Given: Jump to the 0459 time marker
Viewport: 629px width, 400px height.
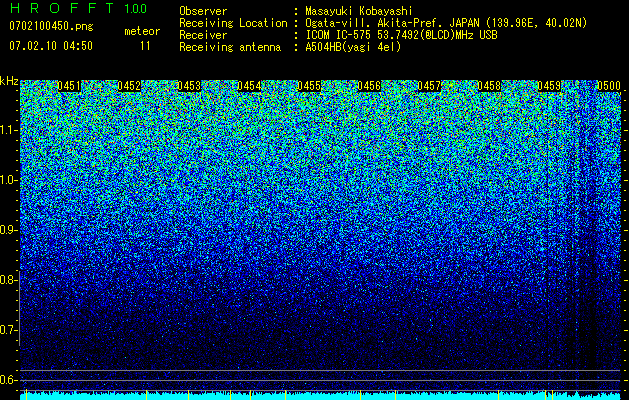Looking at the screenshot, I should point(549,86).
